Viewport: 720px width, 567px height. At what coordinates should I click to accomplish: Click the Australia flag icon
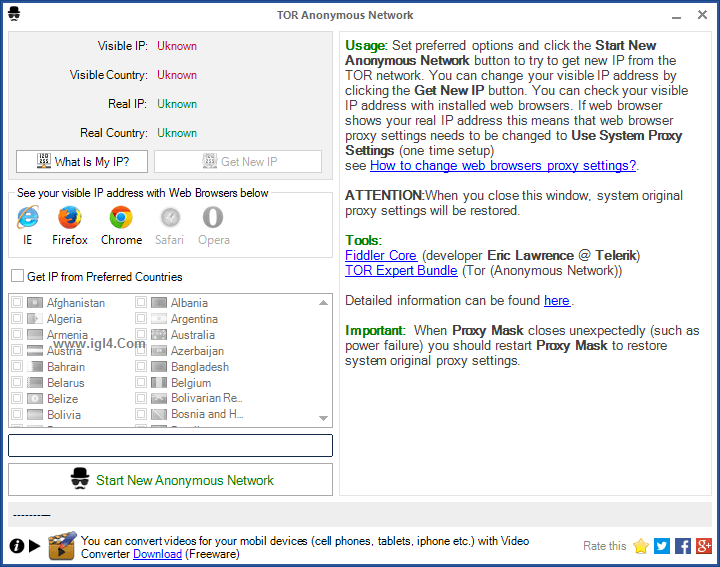click(x=159, y=335)
